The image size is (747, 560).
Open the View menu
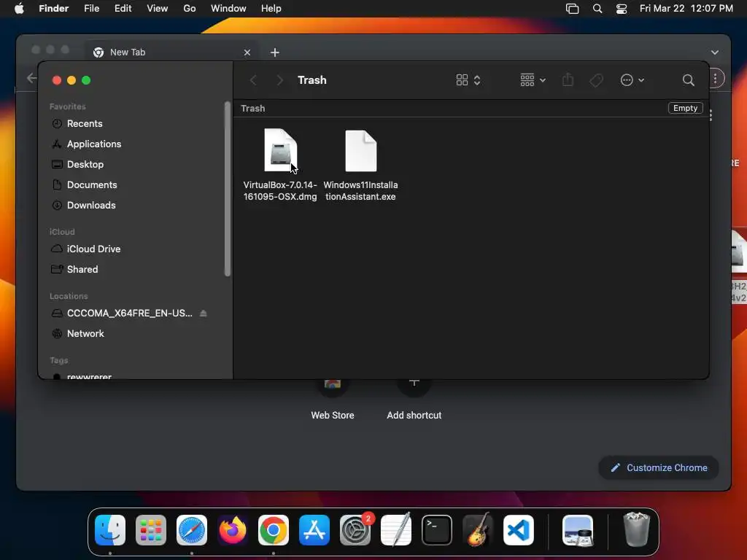point(158,9)
